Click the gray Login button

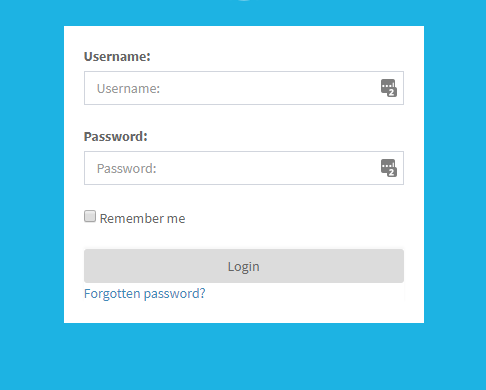[x=244, y=266]
